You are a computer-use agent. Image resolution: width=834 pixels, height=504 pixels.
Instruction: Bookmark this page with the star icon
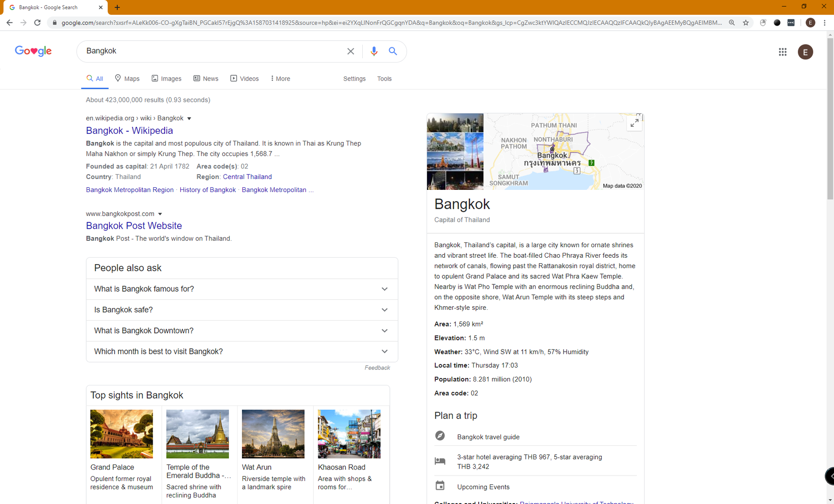pyautogui.click(x=746, y=23)
